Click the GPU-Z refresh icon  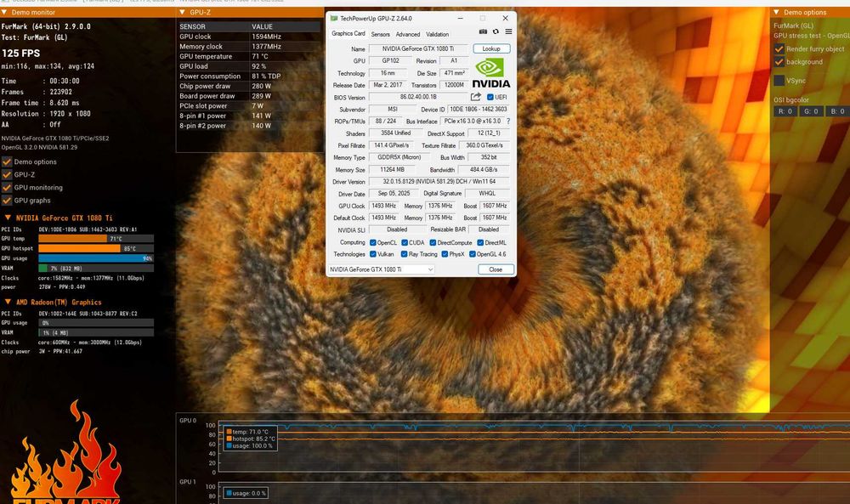[x=496, y=32]
